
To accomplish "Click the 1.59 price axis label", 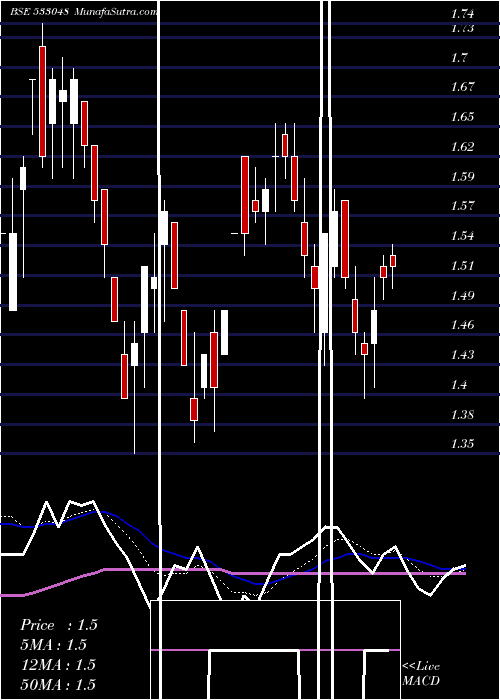I will click(462, 176).
